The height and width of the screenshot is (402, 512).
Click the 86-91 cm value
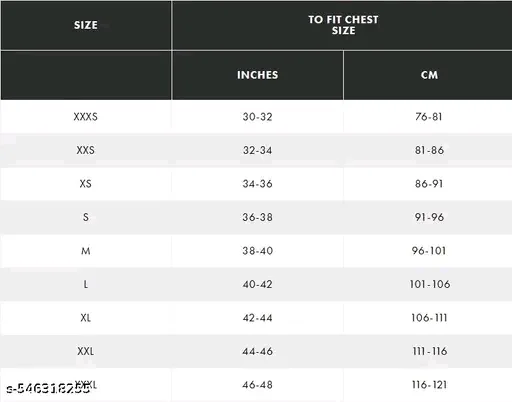[429, 184]
